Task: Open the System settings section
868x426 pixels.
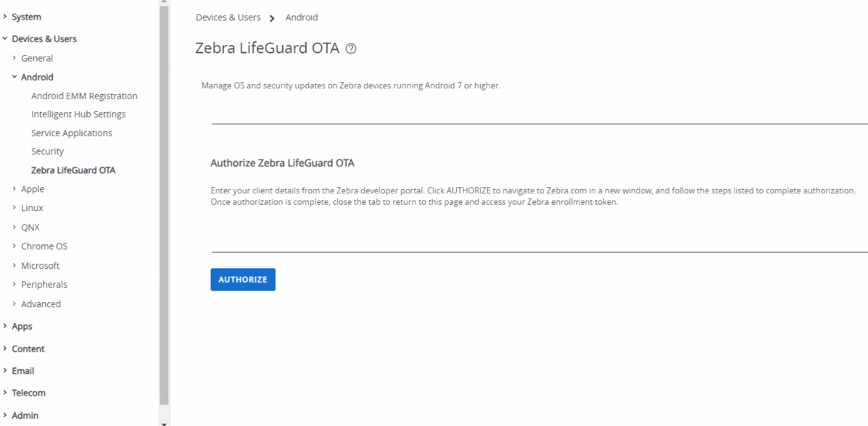Action: (x=27, y=16)
